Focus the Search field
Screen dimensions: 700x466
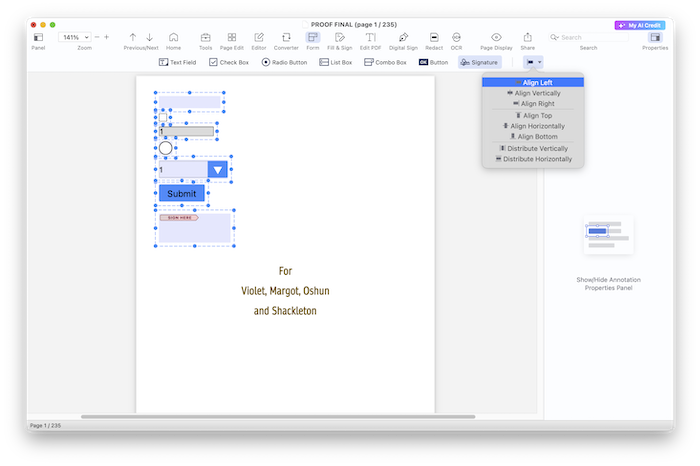tap(588, 37)
